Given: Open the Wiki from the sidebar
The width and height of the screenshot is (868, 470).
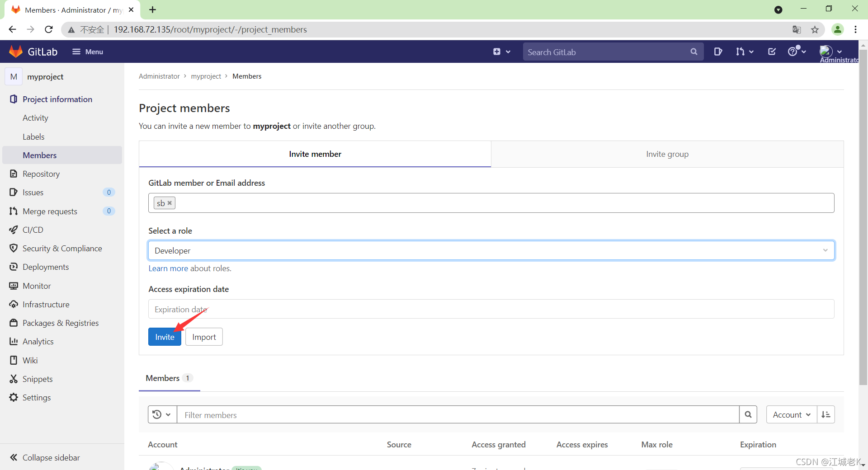Looking at the screenshot, I should coord(30,360).
